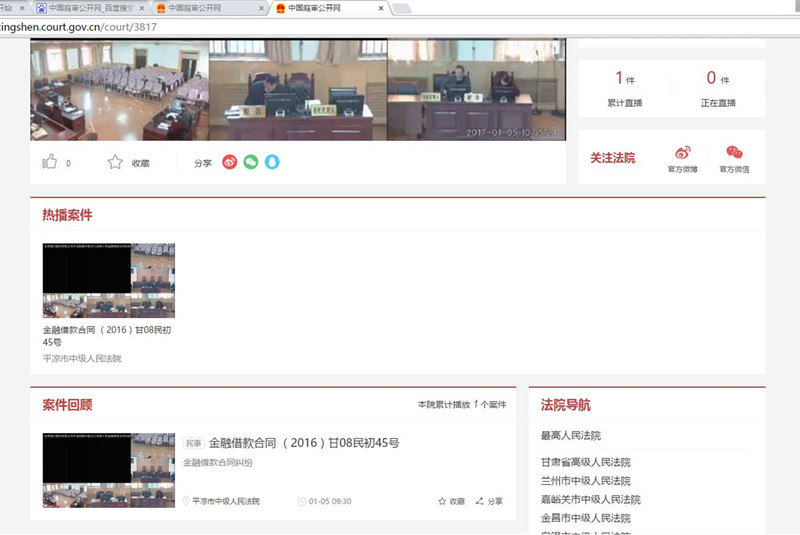Viewport: 800px width, 535px height.
Task: Click the courtroom live video player
Action: tap(298, 89)
